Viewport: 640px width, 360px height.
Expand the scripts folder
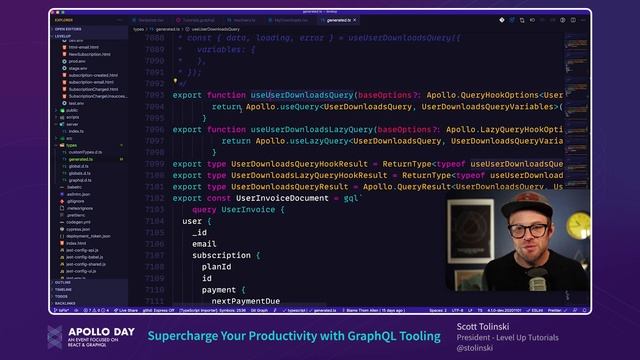(x=72, y=117)
